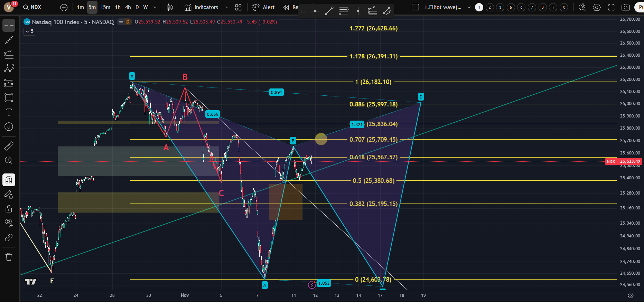Open the Fibonacci and Gann tools
Viewport: 644px width, 302px height.
tap(9, 54)
